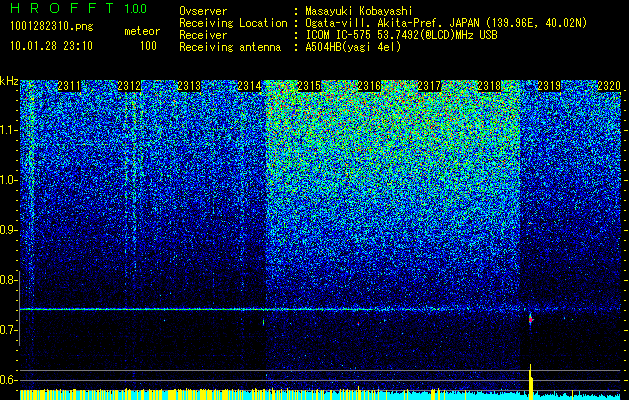Click the Receiving antenna label

(230, 47)
